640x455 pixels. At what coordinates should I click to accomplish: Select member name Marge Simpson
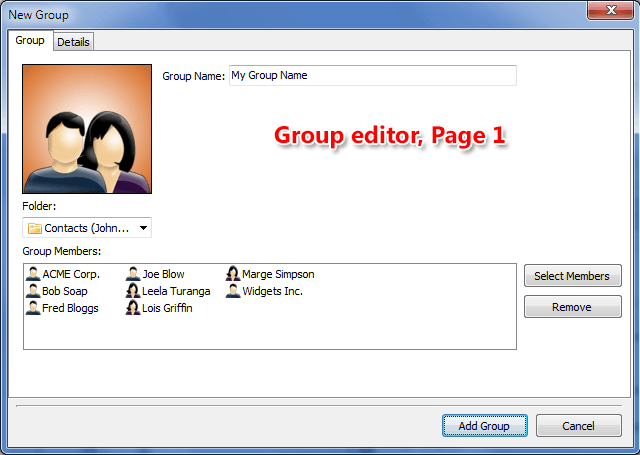[278, 274]
